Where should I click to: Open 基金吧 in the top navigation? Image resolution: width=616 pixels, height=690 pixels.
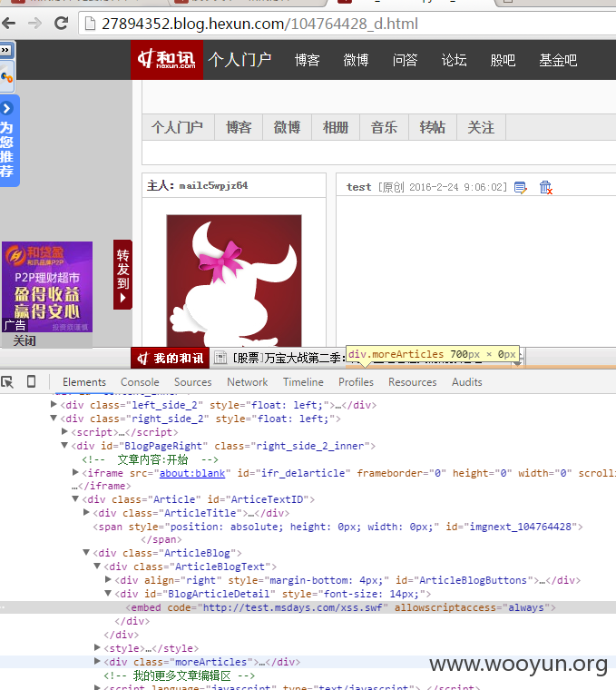[x=558, y=60]
